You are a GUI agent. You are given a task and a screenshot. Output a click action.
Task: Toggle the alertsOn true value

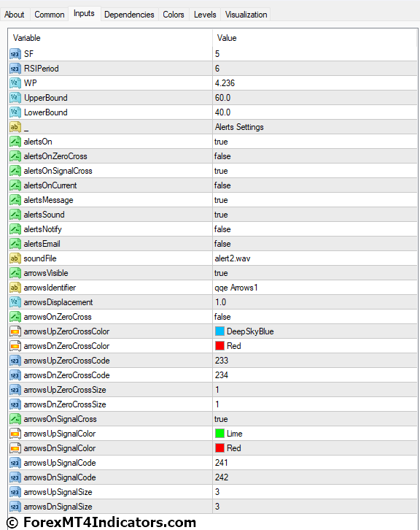tap(221, 142)
